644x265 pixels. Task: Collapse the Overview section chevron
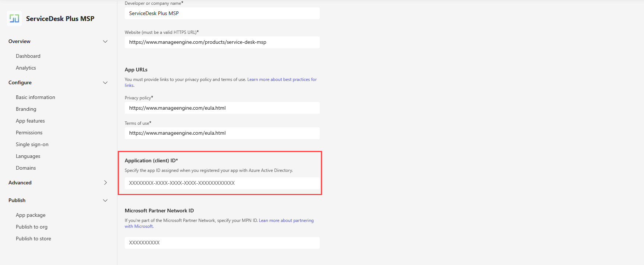105,42
